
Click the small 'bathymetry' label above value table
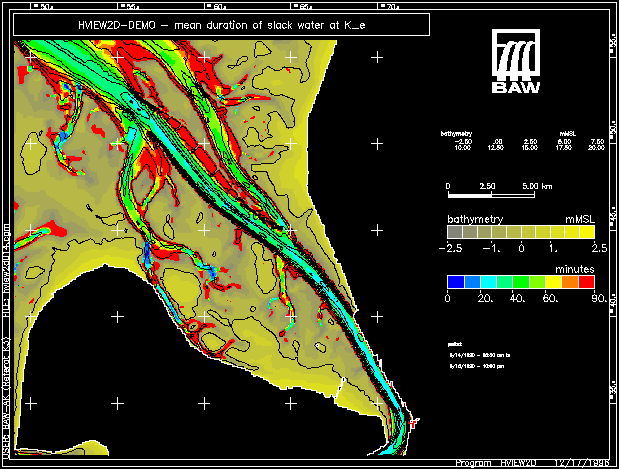456,134
